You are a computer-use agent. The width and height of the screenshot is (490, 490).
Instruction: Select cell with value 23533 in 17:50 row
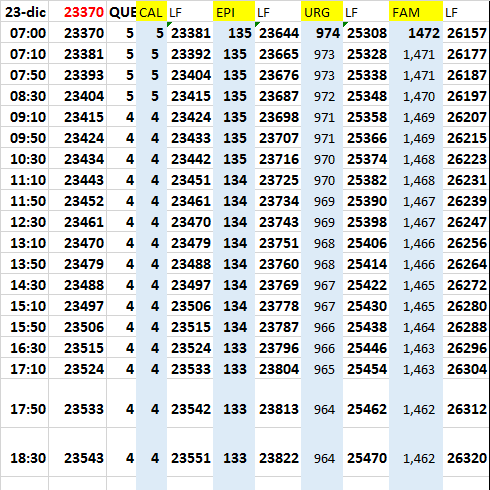click(x=78, y=403)
